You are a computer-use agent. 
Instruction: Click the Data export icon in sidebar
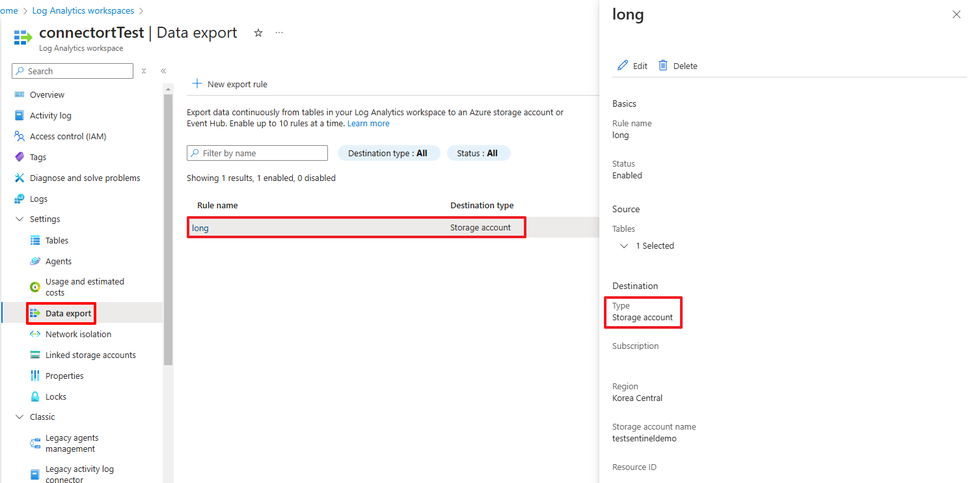pyautogui.click(x=35, y=313)
